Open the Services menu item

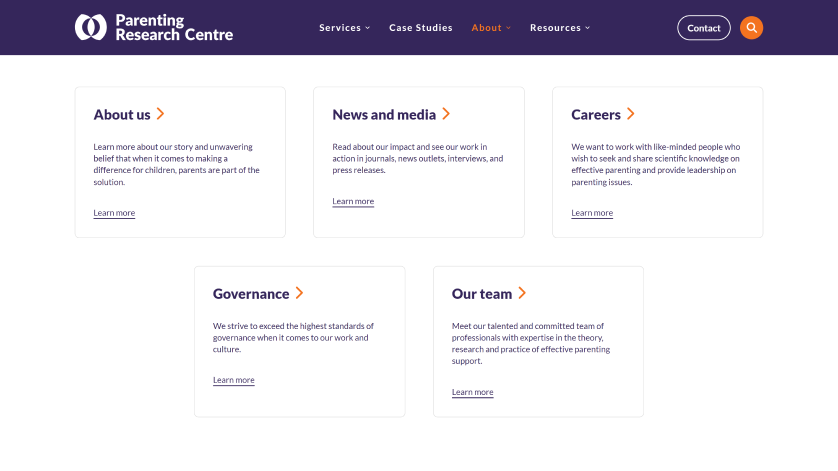pos(340,28)
